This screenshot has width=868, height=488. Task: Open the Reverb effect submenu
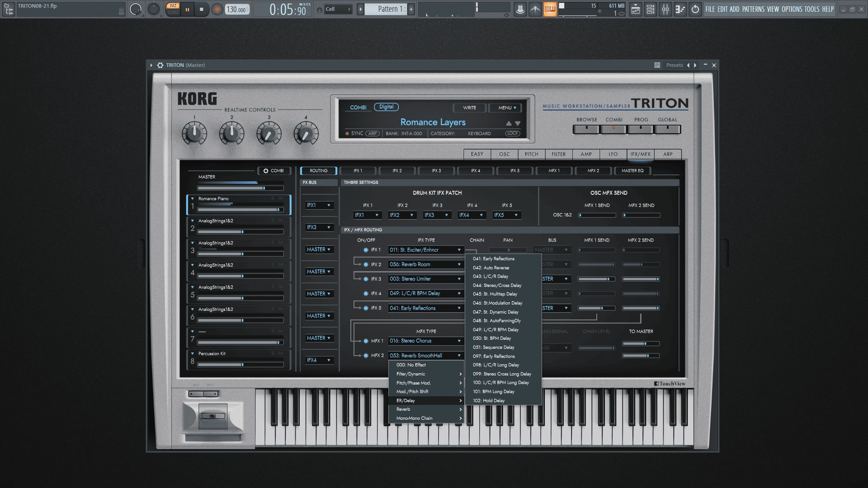pos(426,409)
